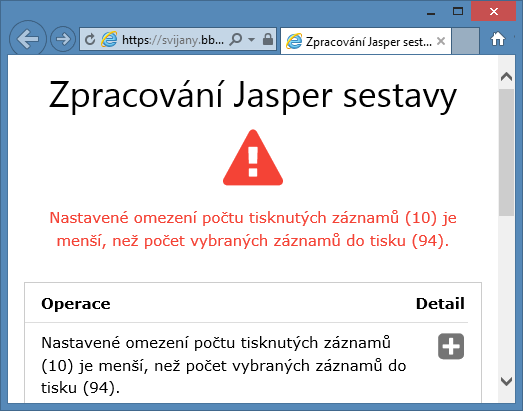
Task: Select the Zpracování Jasper sest... tab
Action: (366, 41)
